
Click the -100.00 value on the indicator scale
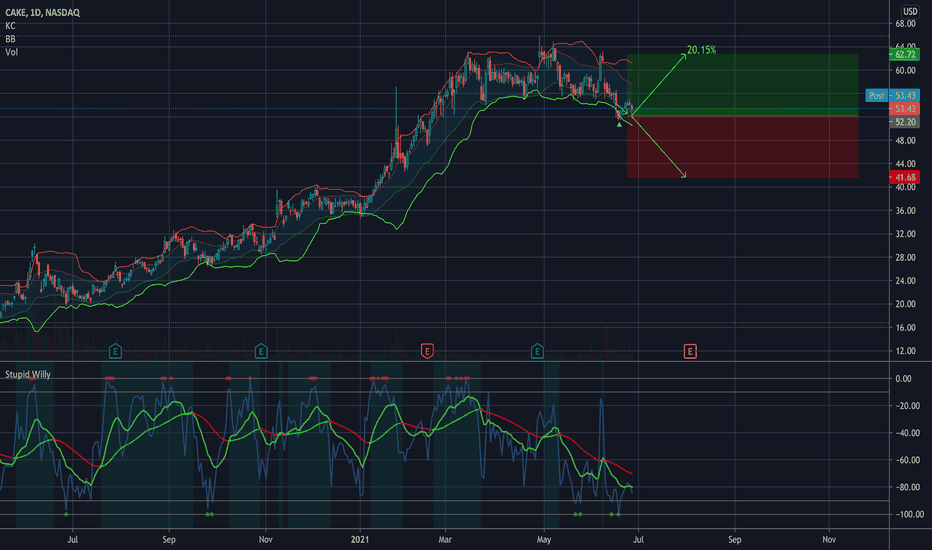pyautogui.click(x=909, y=514)
